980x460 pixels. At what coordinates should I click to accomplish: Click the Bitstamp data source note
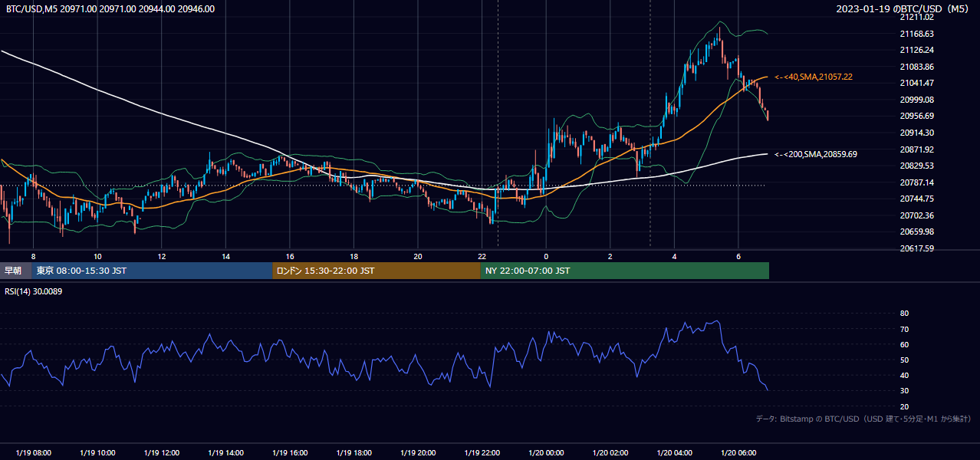tap(863, 419)
